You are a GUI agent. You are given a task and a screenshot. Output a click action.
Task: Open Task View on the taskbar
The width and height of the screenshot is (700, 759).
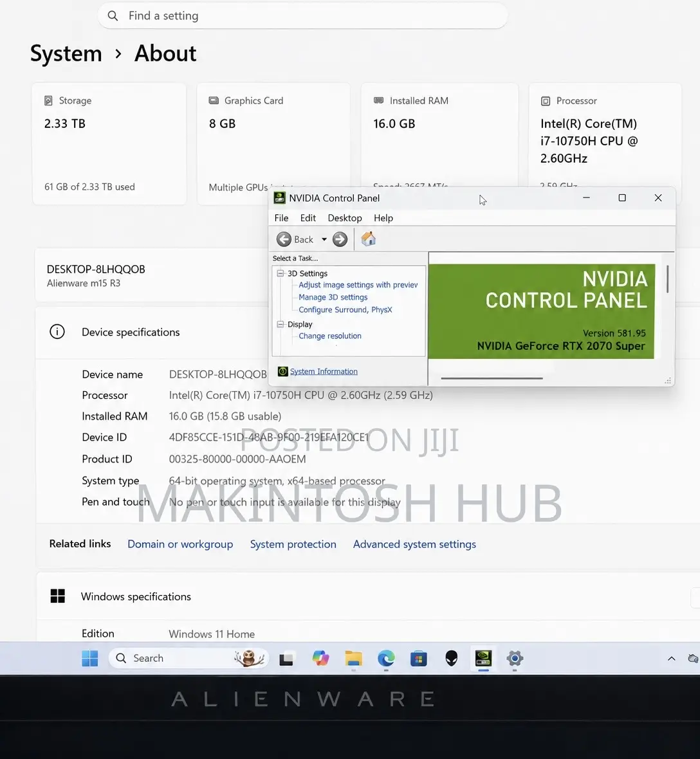pos(286,659)
